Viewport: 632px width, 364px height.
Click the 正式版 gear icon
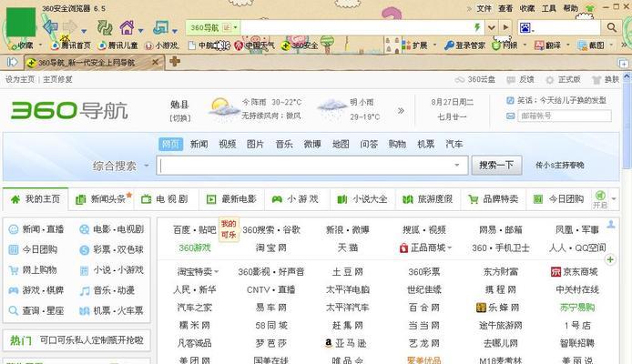pyautogui.click(x=550, y=80)
